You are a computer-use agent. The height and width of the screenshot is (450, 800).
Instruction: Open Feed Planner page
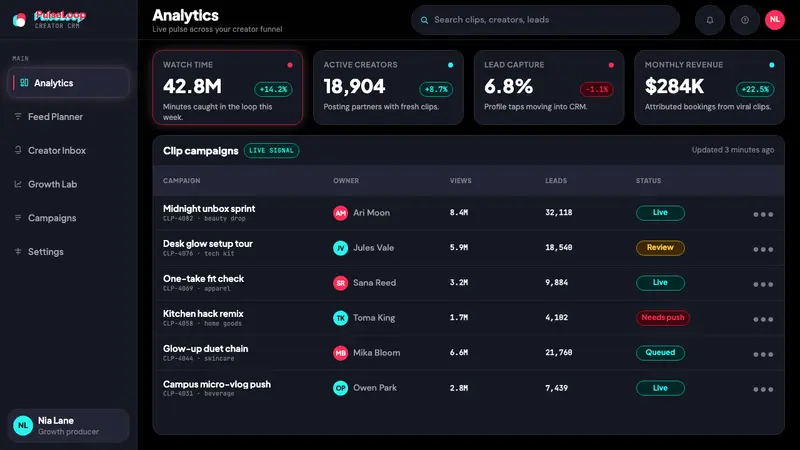click(x=69, y=116)
